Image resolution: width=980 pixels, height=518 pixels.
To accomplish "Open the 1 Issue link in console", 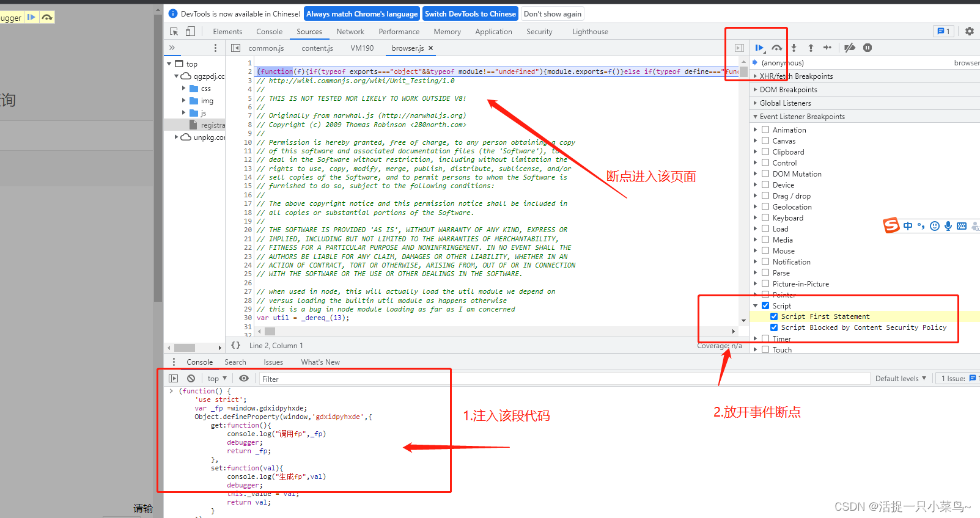I will pyautogui.click(x=958, y=379).
